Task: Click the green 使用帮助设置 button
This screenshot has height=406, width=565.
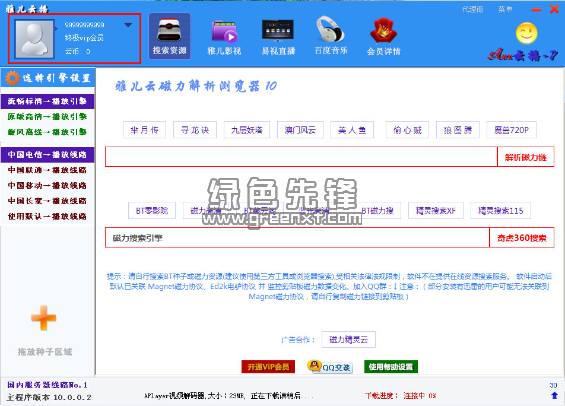Action: [391, 367]
